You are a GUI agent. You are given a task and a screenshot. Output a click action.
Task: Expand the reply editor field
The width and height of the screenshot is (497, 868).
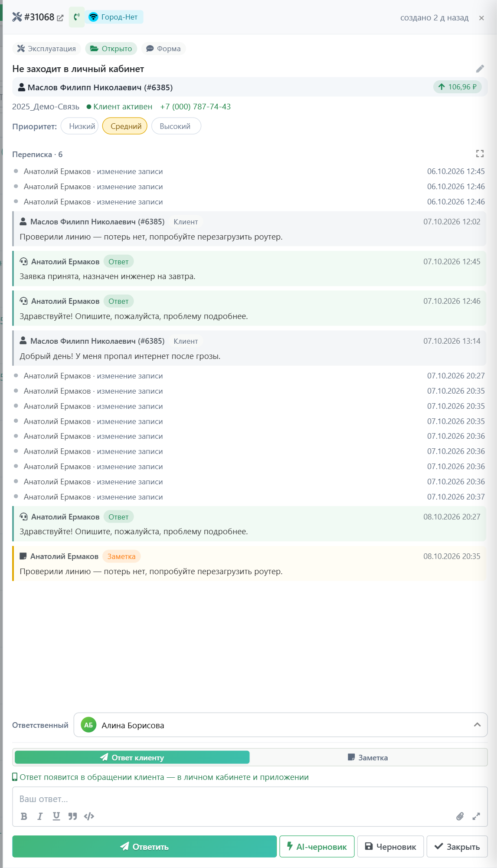point(476,816)
